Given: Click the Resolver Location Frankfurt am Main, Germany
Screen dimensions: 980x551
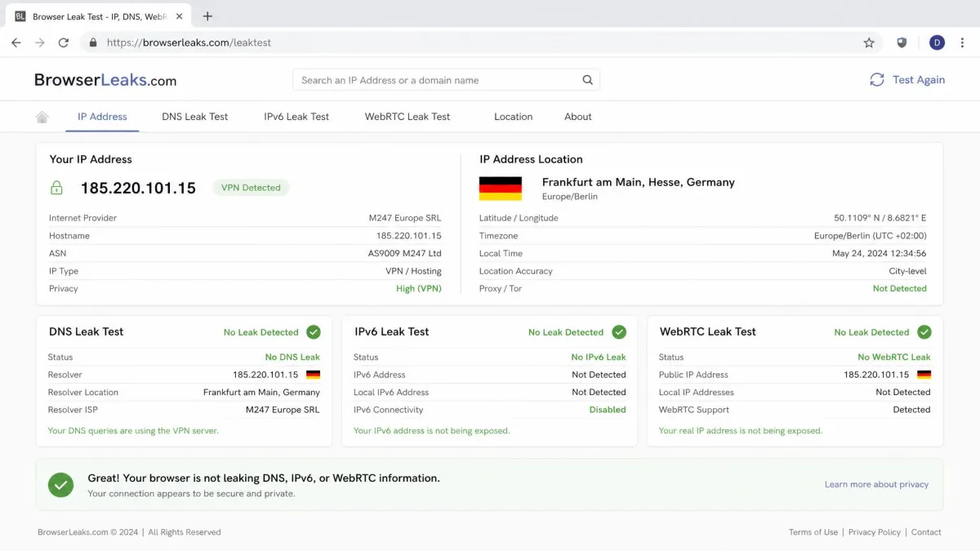Looking at the screenshot, I should (261, 393).
